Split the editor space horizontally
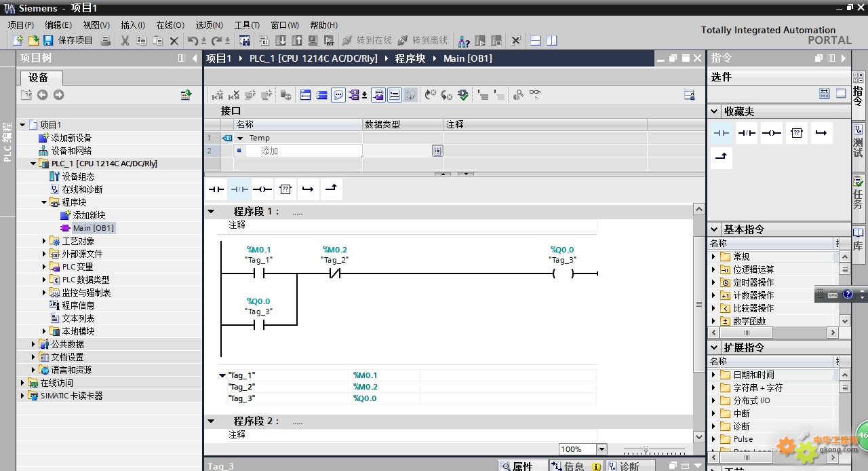 [535, 41]
